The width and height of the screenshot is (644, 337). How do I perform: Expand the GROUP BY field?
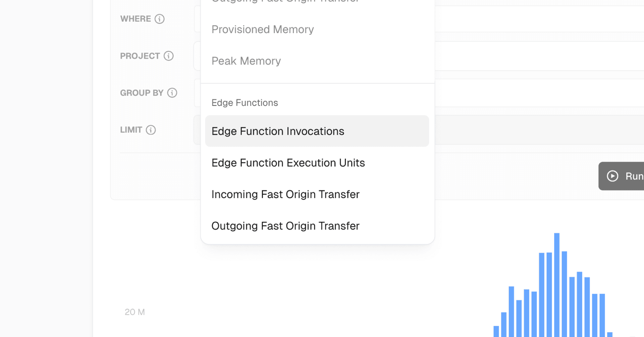click(537, 93)
